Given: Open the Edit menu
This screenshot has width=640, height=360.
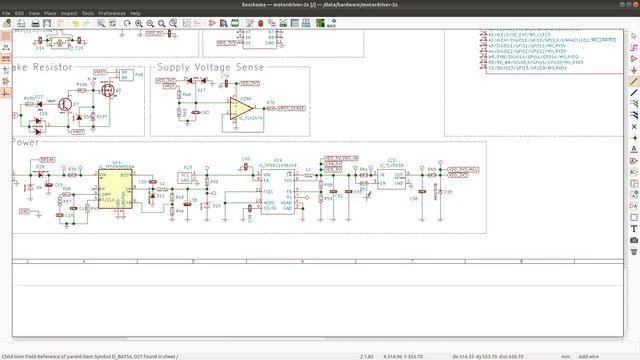Looking at the screenshot, I should (19, 13).
